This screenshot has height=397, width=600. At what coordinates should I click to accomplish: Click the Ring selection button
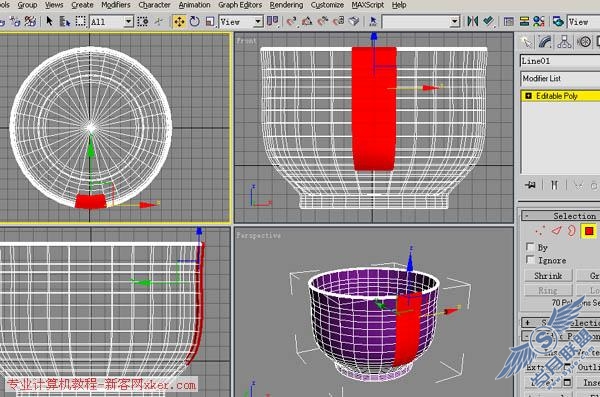(x=548, y=291)
